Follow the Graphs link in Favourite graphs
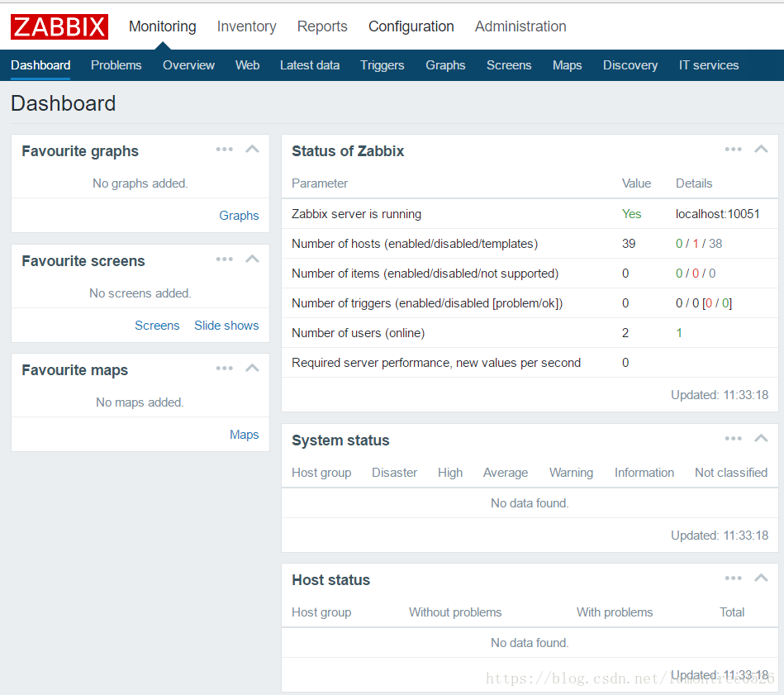The image size is (784, 695). pos(239,216)
